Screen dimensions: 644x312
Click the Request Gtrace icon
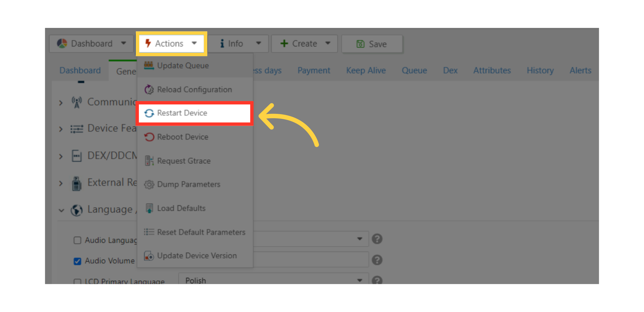click(149, 161)
